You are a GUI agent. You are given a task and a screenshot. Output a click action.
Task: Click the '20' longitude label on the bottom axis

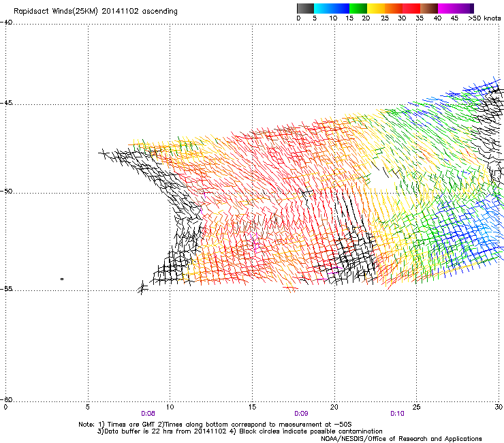tap(334, 408)
